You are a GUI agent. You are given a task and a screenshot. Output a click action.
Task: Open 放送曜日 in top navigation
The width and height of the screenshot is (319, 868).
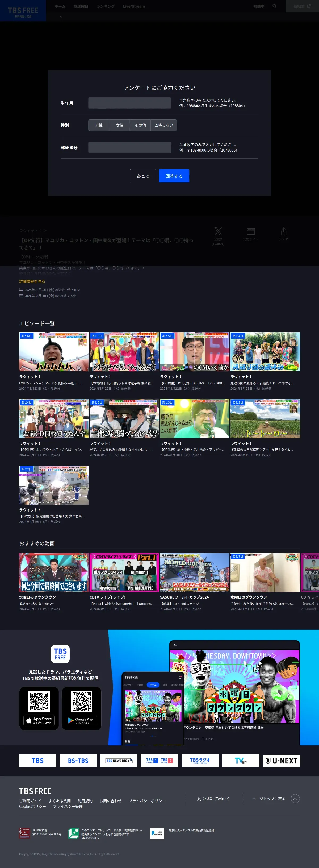[81, 6]
